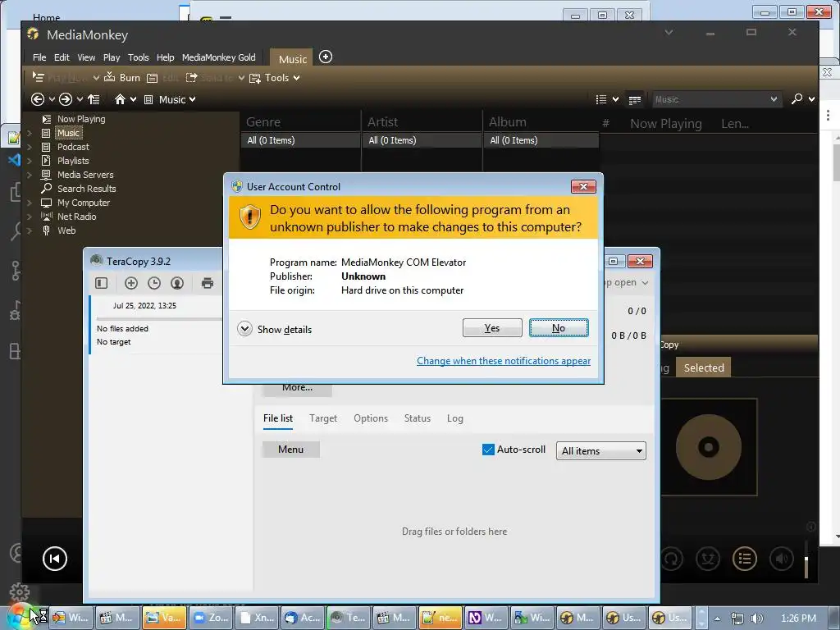Screen dimensions: 840x630
Task: Open MediaMonkey File menu
Action: 39,57
